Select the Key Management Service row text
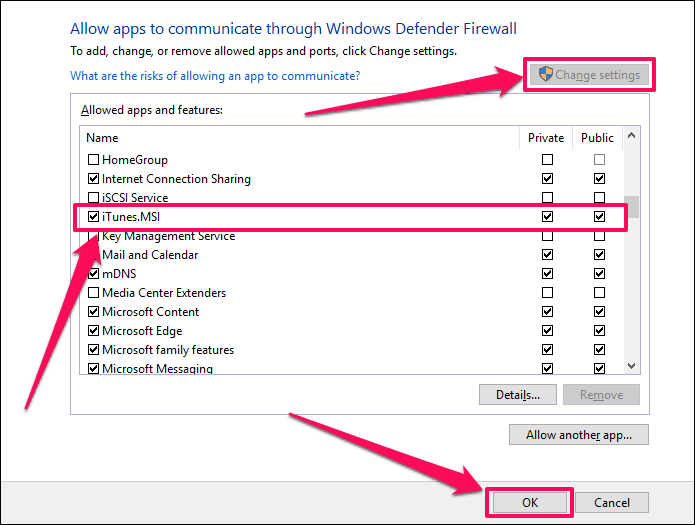 168,236
